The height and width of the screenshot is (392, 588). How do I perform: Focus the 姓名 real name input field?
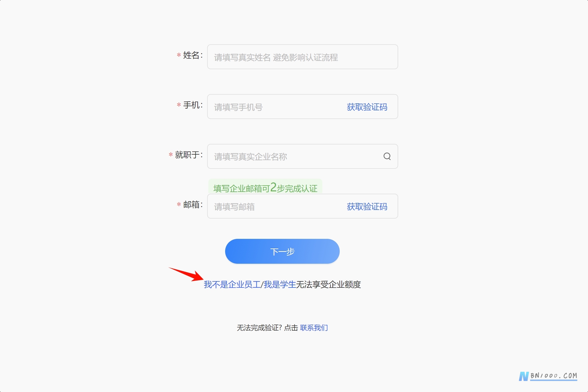click(x=302, y=57)
